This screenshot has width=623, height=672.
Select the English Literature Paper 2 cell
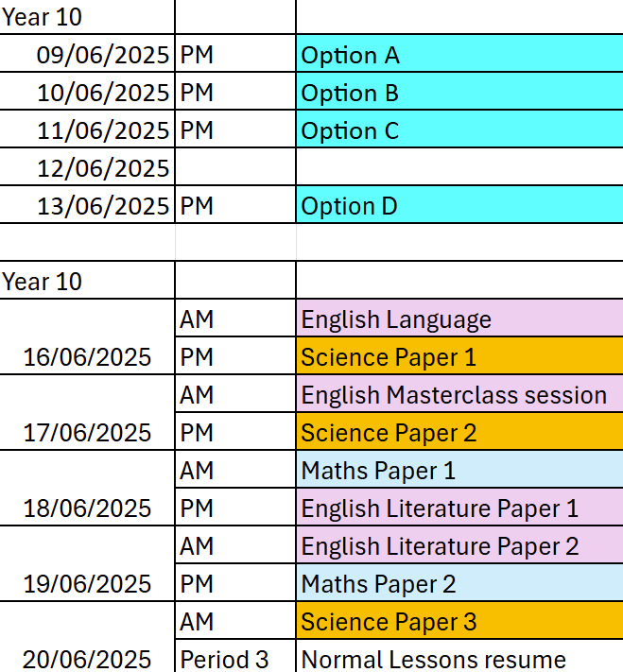[459, 544]
